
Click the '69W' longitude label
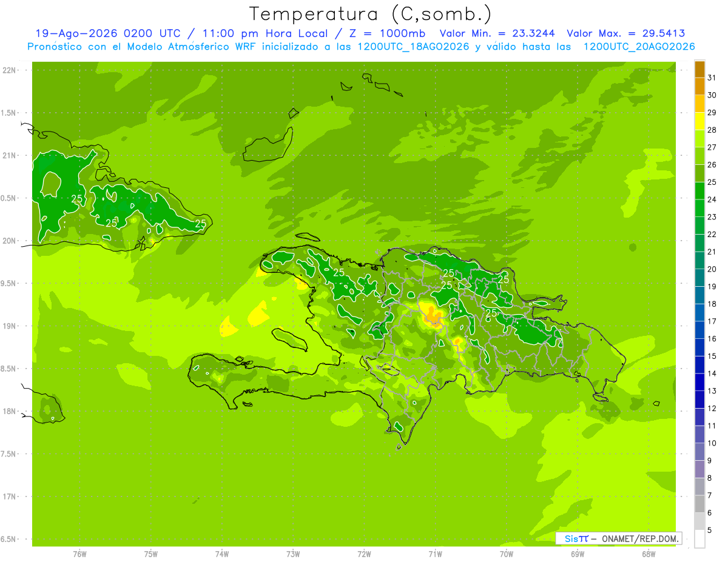[578, 554]
